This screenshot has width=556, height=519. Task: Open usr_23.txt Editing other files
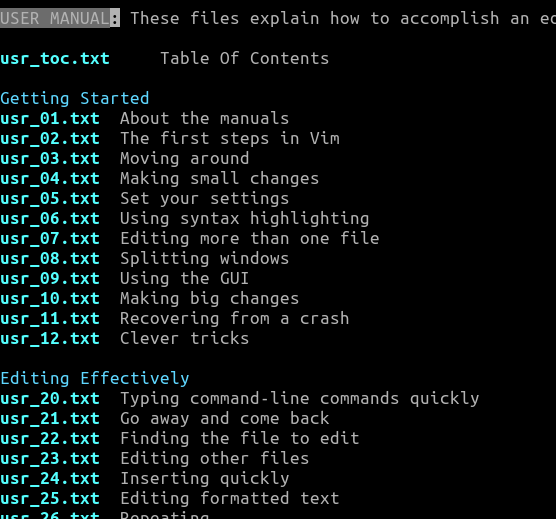pyautogui.click(x=50, y=459)
